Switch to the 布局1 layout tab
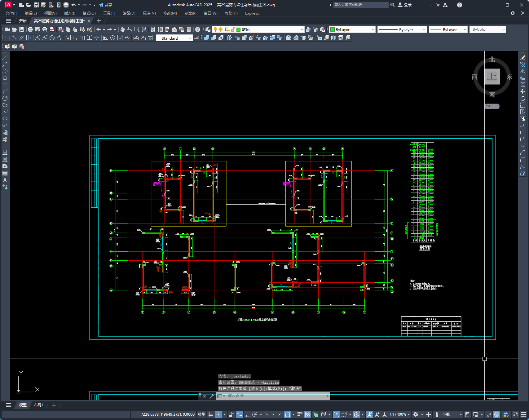Screen dimensions: 529x420 click(39, 405)
